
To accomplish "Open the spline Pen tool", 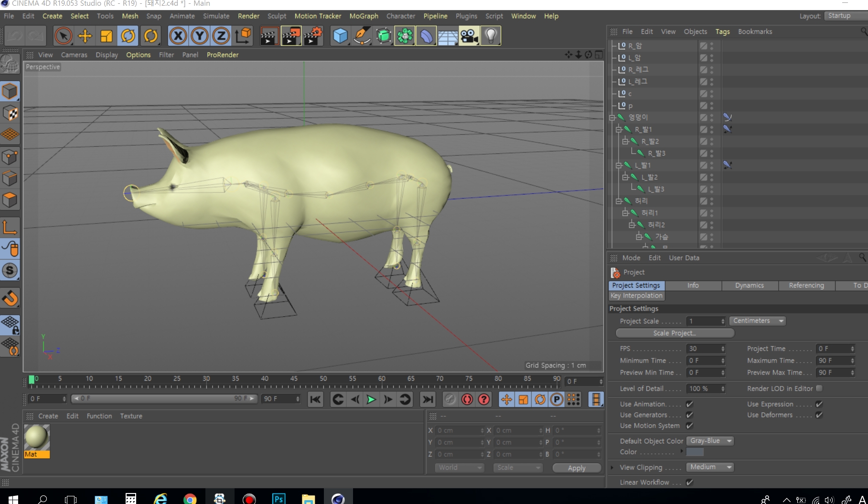I will point(362,36).
